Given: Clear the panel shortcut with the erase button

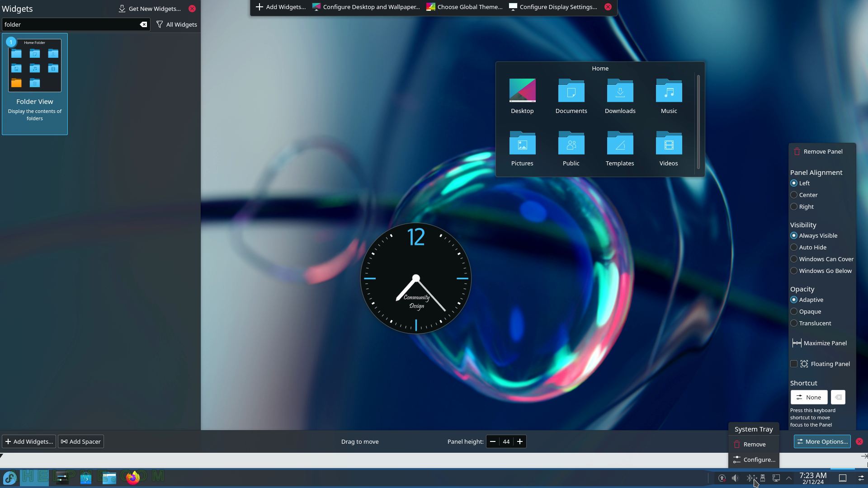Looking at the screenshot, I should (x=838, y=397).
